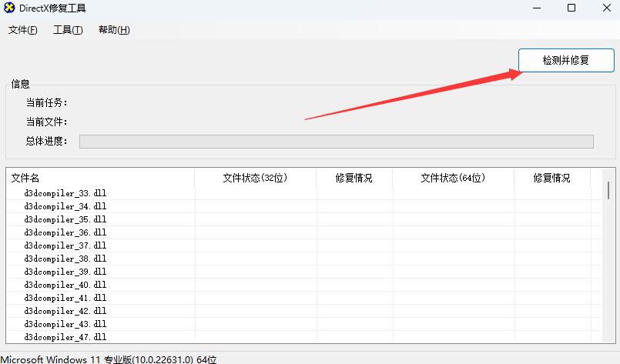The width and height of the screenshot is (620, 364).
Task: Open the 文件(F) menu
Action: click(x=23, y=30)
